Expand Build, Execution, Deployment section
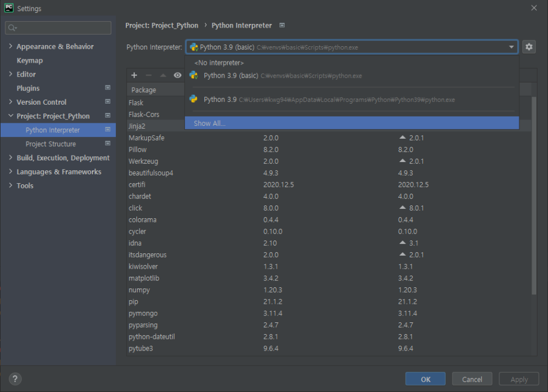This screenshot has height=392, width=548. pos(11,157)
